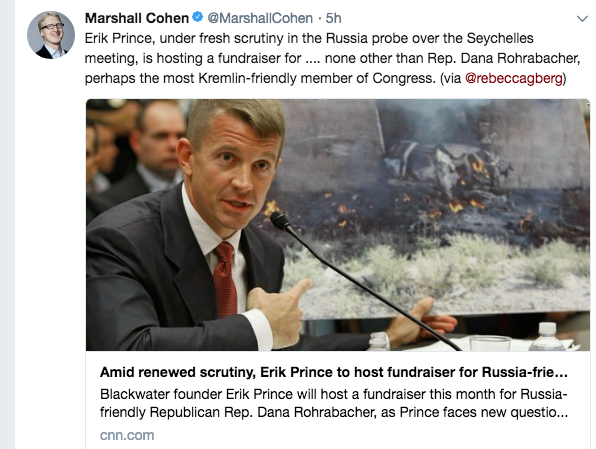The width and height of the screenshot is (596, 449).
Task: Click summary line starting 'friendly Republican Rep.'
Action: tap(334, 413)
